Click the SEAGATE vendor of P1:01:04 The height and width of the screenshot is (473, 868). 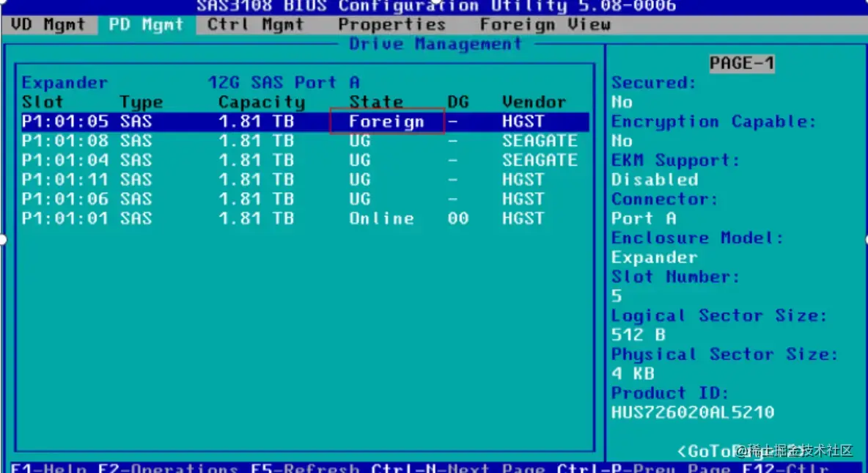click(539, 161)
